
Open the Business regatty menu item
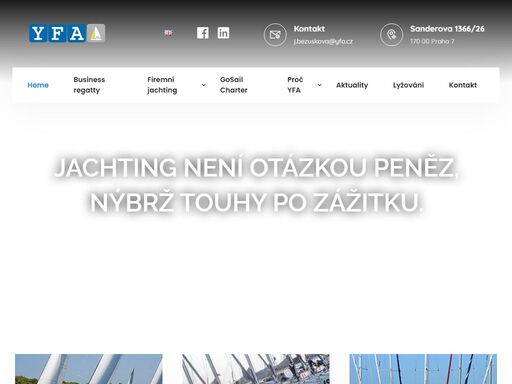click(89, 85)
